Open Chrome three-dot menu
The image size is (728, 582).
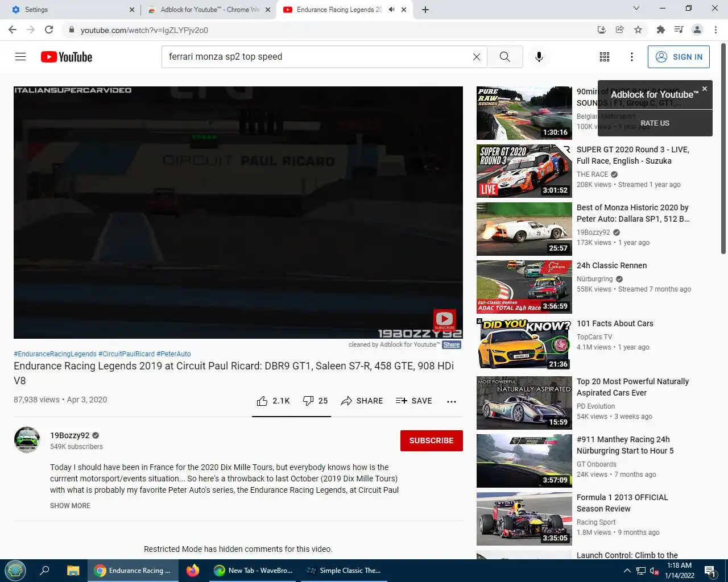point(716,30)
